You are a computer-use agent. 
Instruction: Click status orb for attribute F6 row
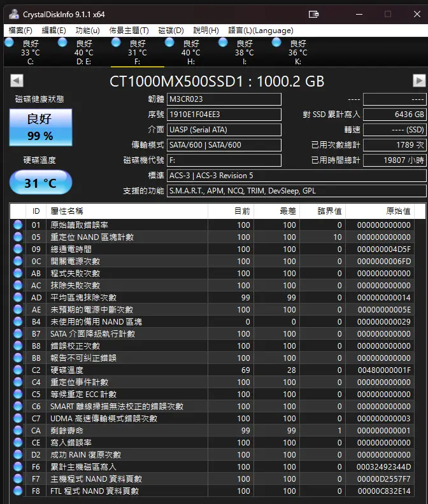click(x=18, y=466)
